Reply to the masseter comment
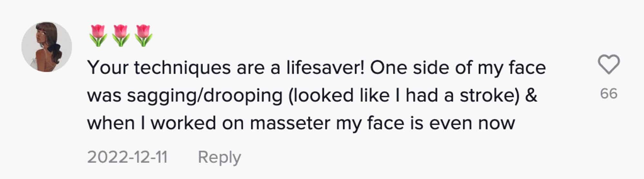Viewport: 644px width, 179px height. [219, 157]
